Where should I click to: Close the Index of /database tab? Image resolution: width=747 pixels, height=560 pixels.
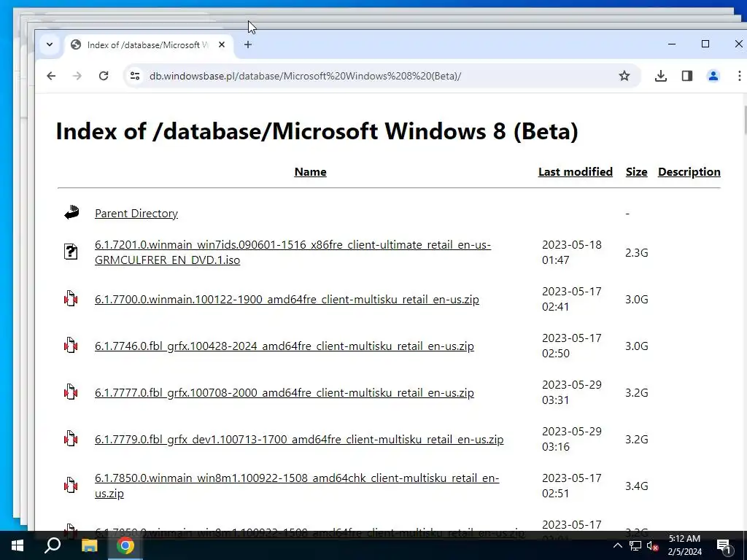click(x=222, y=44)
